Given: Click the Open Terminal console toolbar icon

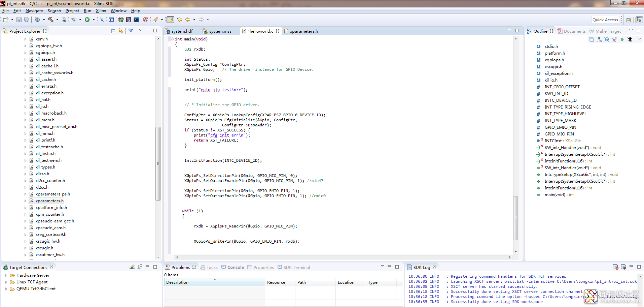Looking at the screenshot, I should pyautogui.click(x=111, y=20).
